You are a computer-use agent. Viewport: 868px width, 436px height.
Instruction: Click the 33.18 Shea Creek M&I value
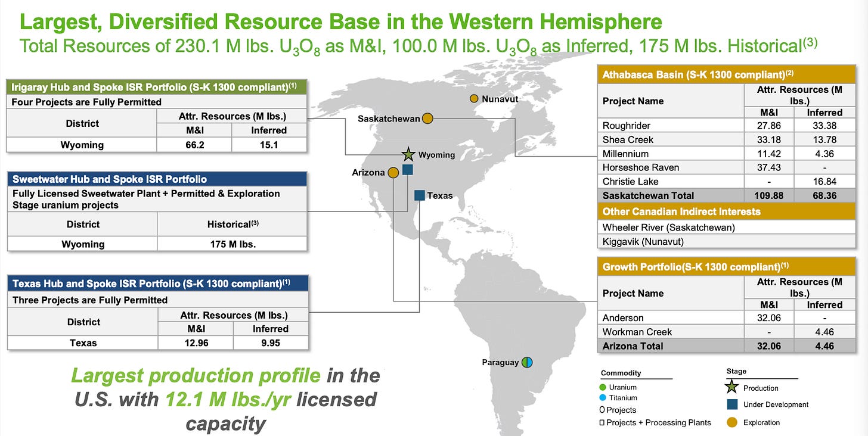click(769, 139)
